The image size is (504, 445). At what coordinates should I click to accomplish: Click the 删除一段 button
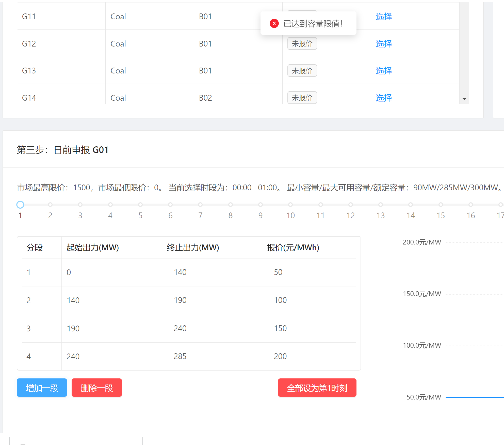97,388
